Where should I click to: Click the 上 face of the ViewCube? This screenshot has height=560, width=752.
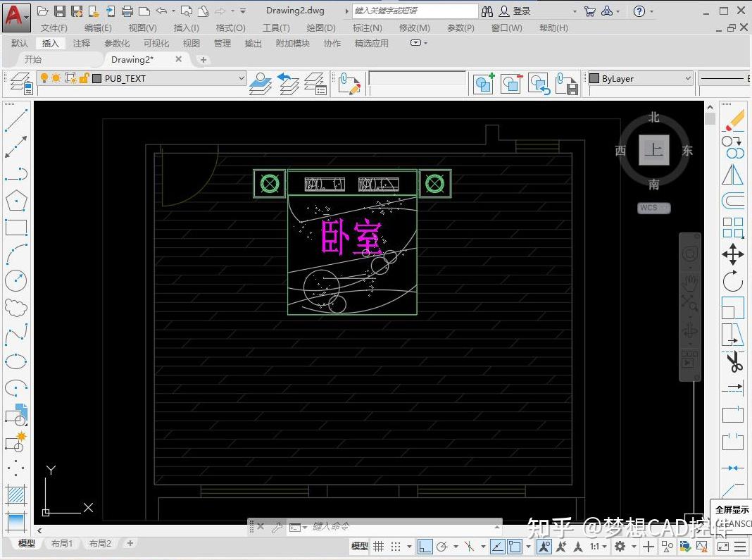click(x=653, y=150)
